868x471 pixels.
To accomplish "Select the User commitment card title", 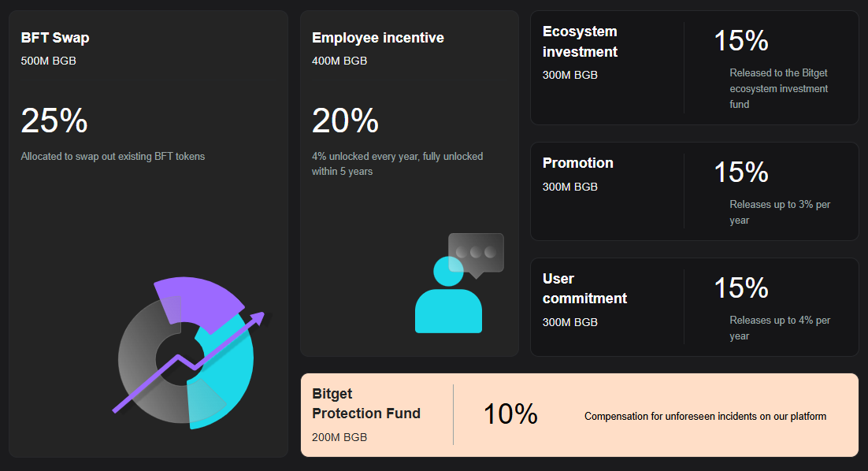I will tap(584, 288).
